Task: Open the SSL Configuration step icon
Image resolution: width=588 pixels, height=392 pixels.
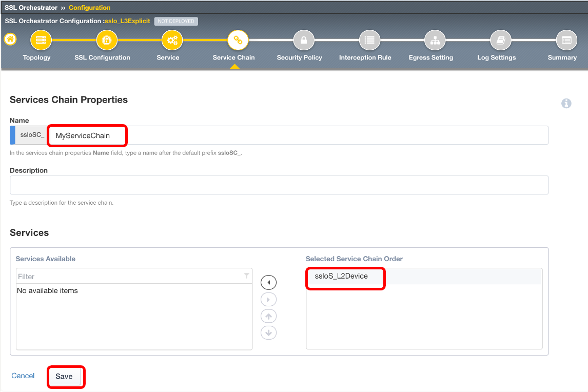Action: click(x=107, y=40)
